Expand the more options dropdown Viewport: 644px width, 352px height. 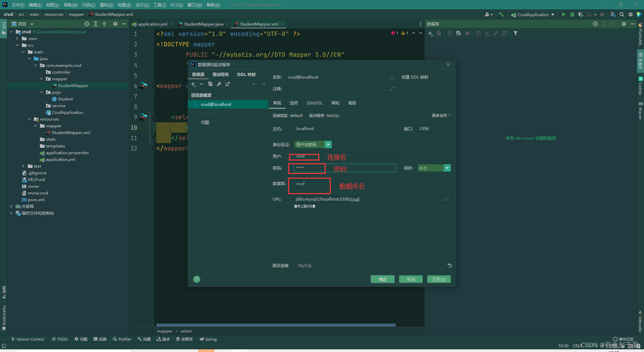441,116
